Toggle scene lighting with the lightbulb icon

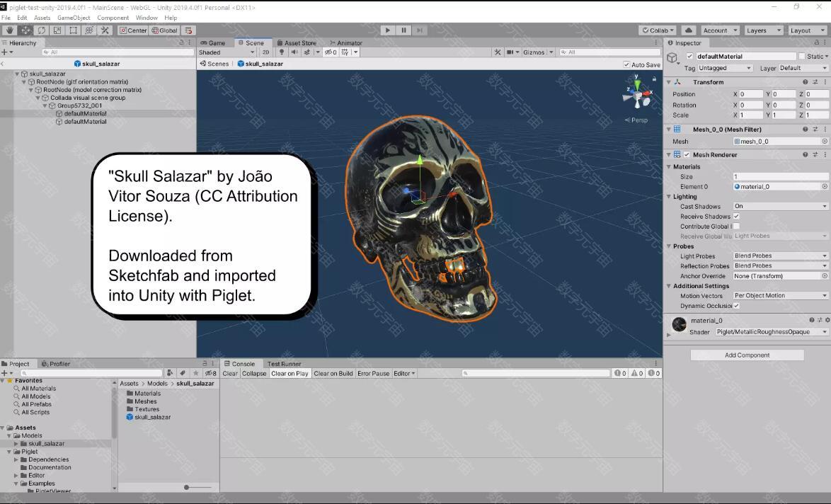(282, 52)
